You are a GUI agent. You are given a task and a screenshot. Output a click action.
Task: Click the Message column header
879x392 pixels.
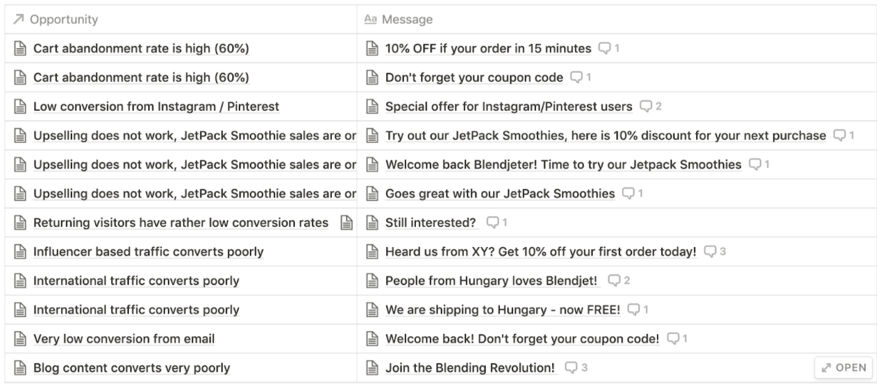[399, 20]
